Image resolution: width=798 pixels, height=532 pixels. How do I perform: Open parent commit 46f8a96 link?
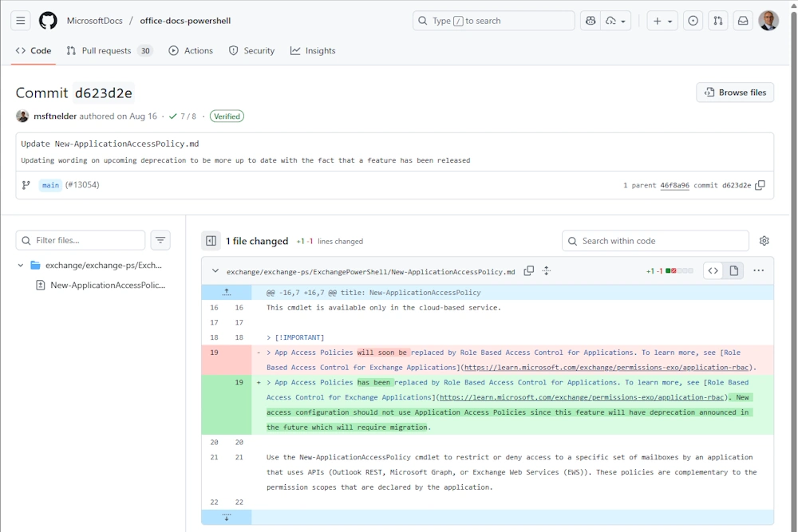[x=674, y=185]
